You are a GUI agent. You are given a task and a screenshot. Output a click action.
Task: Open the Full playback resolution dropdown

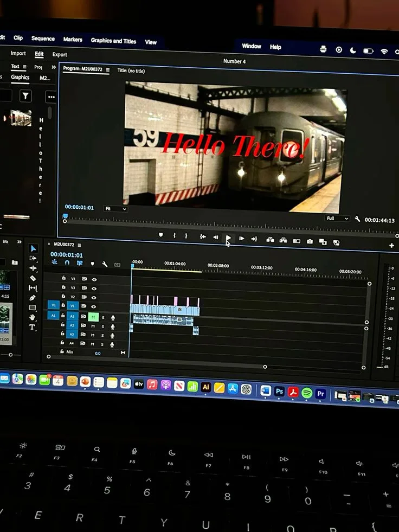337,218
